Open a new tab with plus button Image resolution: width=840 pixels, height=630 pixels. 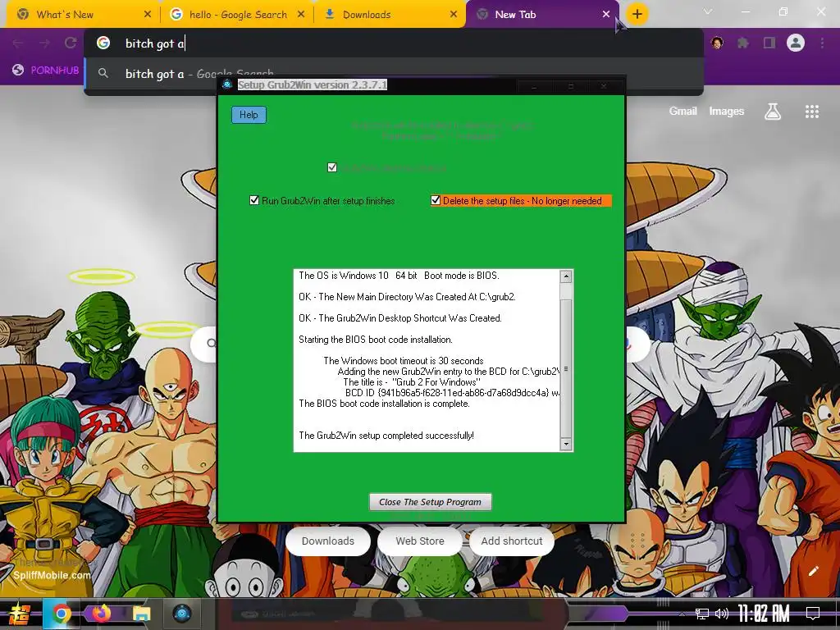637,15
